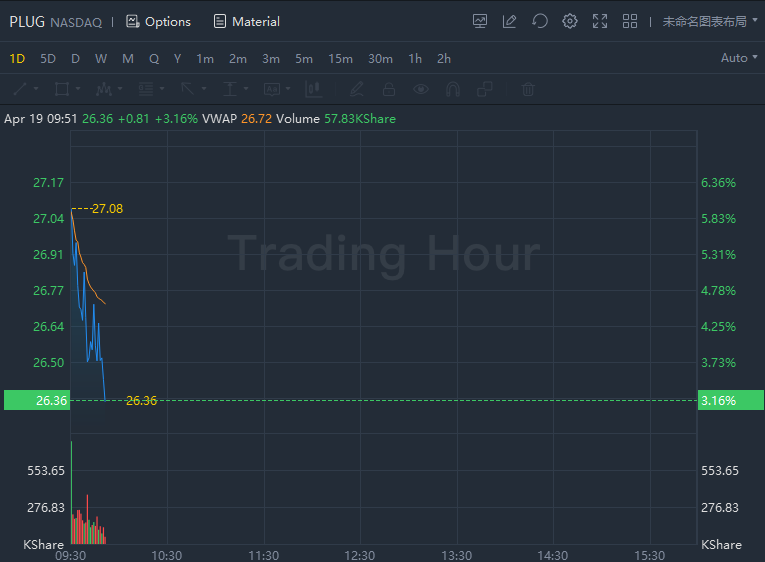Click the chart indicator monitor icon
The image size is (765, 562).
tap(480, 21)
